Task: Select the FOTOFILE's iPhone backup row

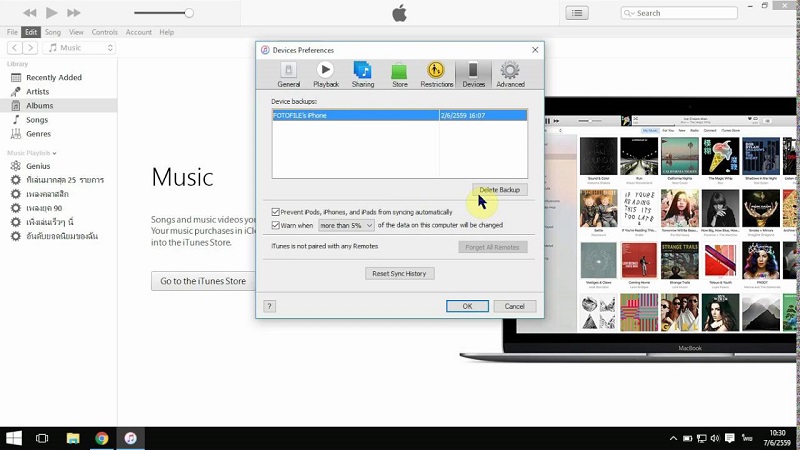Action: (399, 115)
